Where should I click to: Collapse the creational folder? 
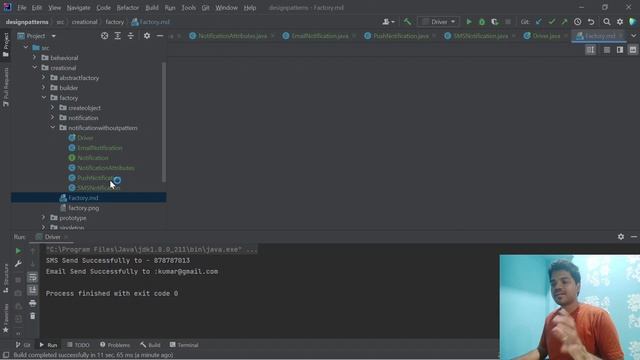coord(35,68)
